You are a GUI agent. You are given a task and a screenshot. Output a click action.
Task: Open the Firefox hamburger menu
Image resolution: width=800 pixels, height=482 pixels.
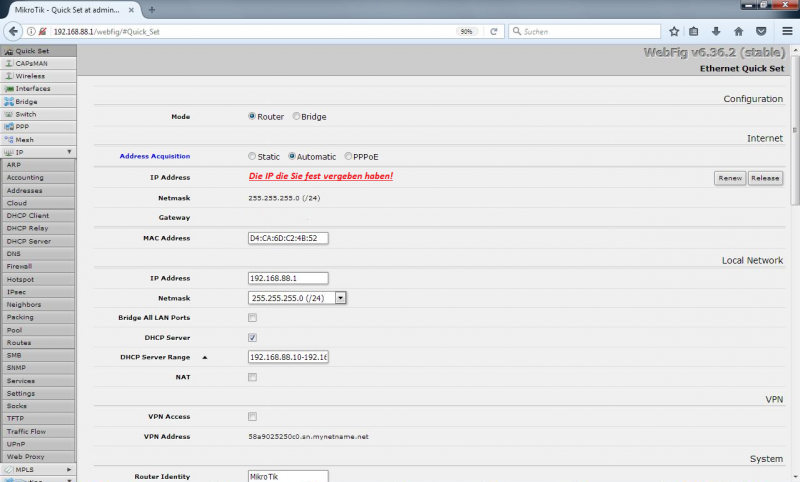point(787,31)
